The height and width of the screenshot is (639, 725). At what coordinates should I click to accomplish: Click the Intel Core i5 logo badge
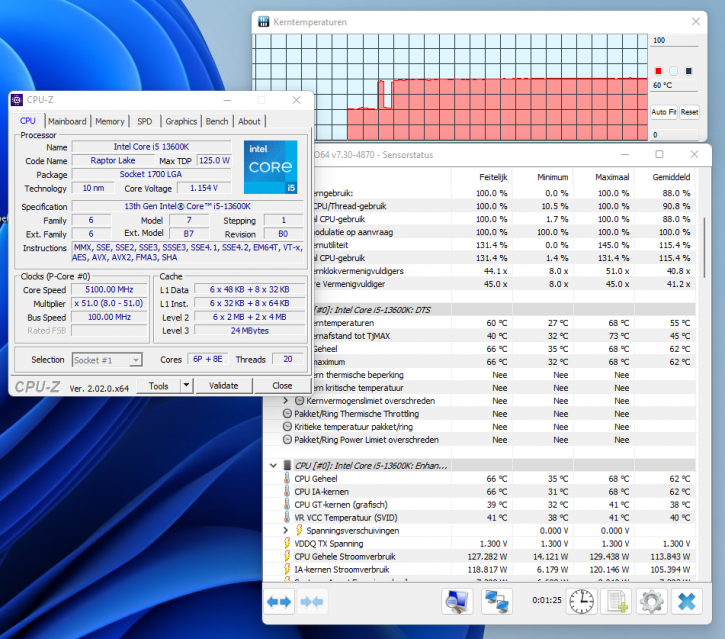tap(270, 167)
